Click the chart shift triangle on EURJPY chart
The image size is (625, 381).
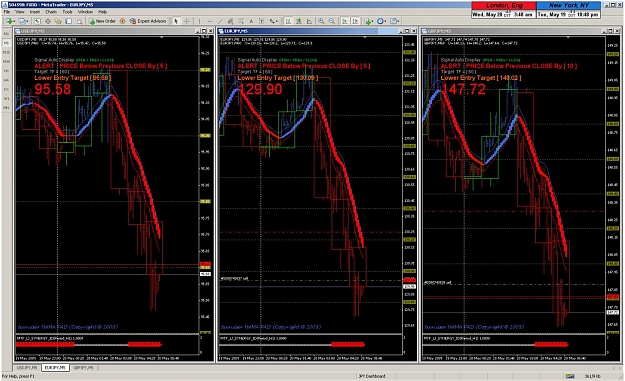(365, 37)
